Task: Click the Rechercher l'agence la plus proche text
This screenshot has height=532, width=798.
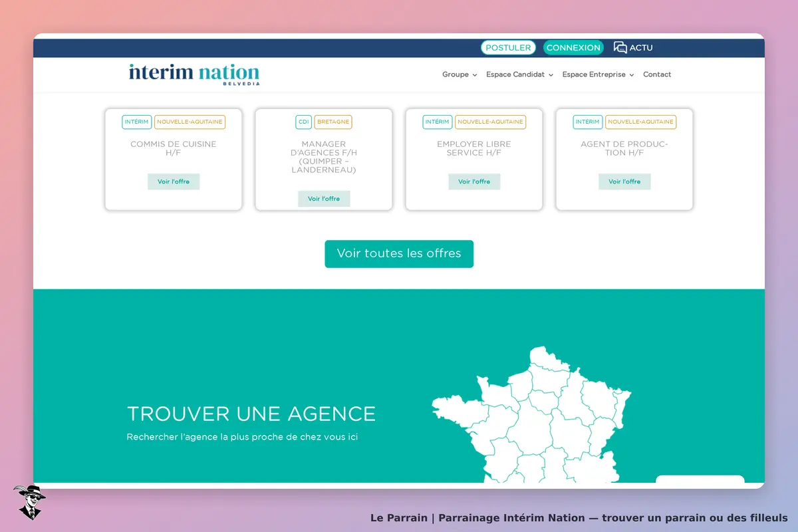Action: coord(242,438)
